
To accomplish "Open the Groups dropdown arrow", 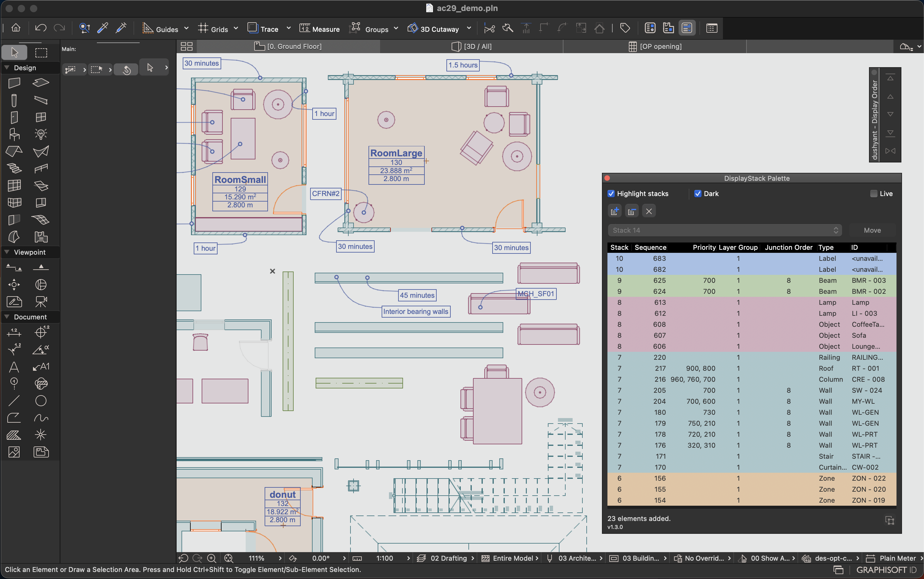I will click(x=396, y=28).
